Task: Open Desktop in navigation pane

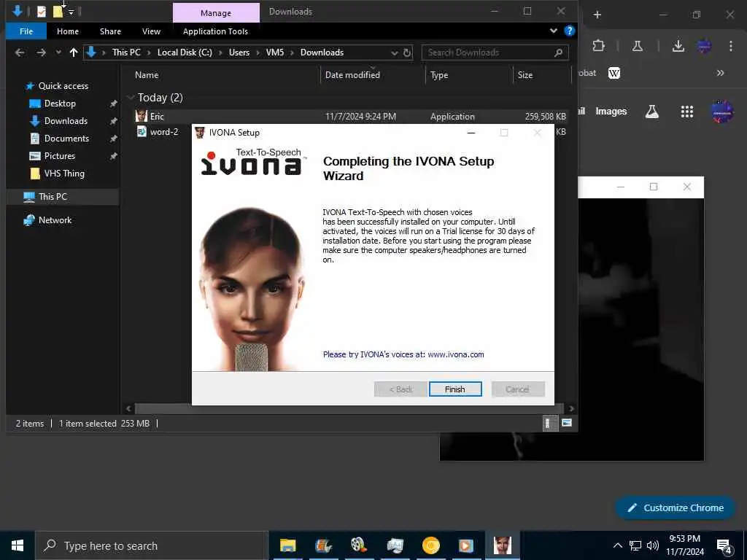Action: (x=60, y=104)
